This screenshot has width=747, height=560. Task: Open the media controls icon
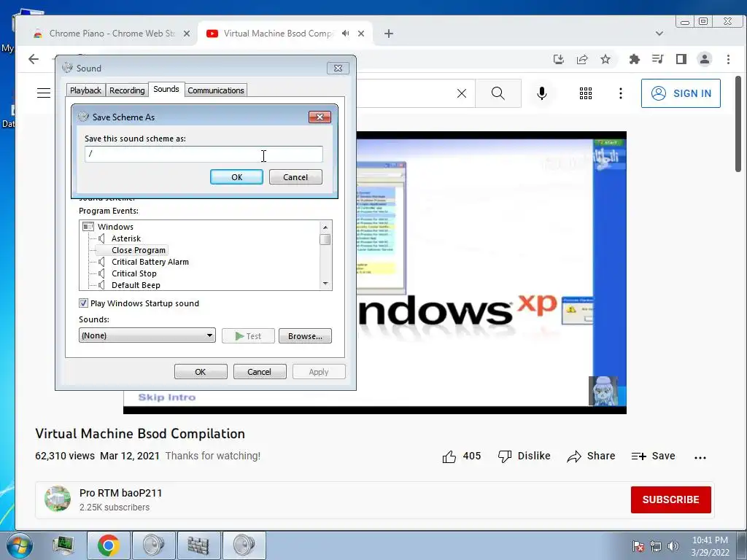[x=658, y=59]
